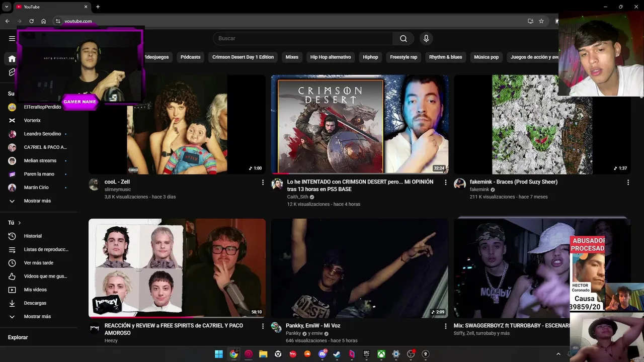Open Epic Games launcher from taskbar

tap(366, 354)
